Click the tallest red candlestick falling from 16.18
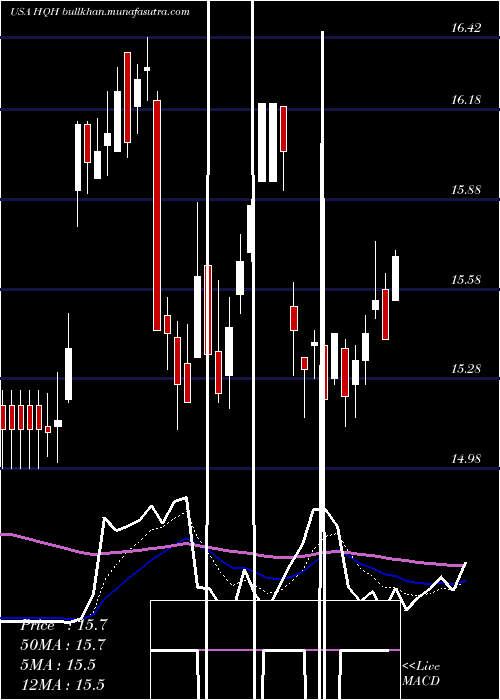The width and height of the screenshot is (500, 700). click(x=157, y=215)
